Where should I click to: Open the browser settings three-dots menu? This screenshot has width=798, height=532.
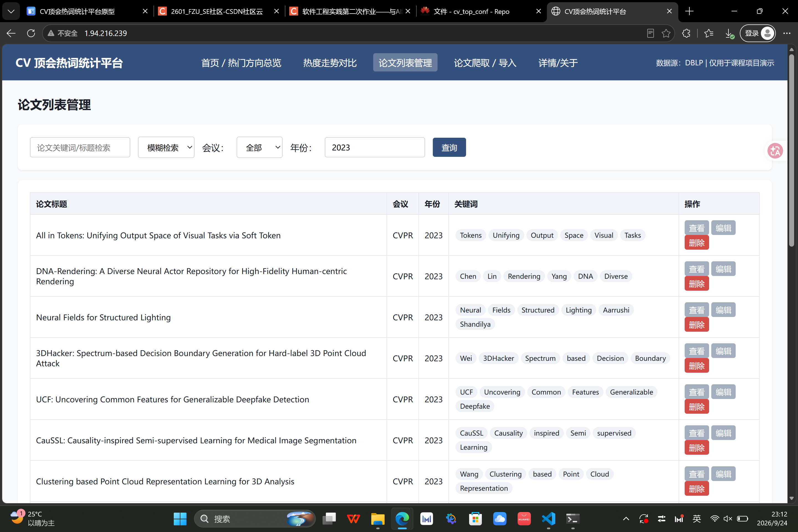(x=787, y=33)
